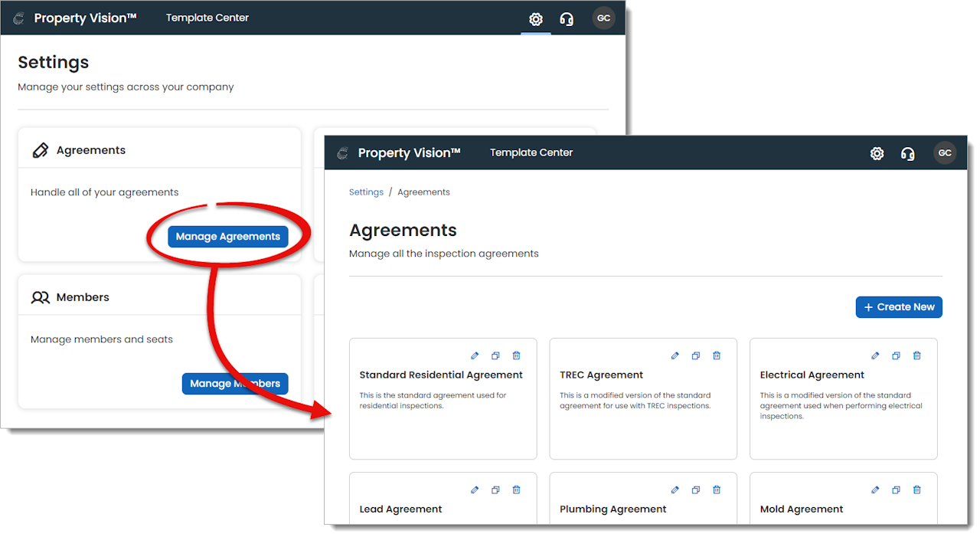Duplicate the Mold Agreement
Screen dimensions: 980x537
coord(897,490)
